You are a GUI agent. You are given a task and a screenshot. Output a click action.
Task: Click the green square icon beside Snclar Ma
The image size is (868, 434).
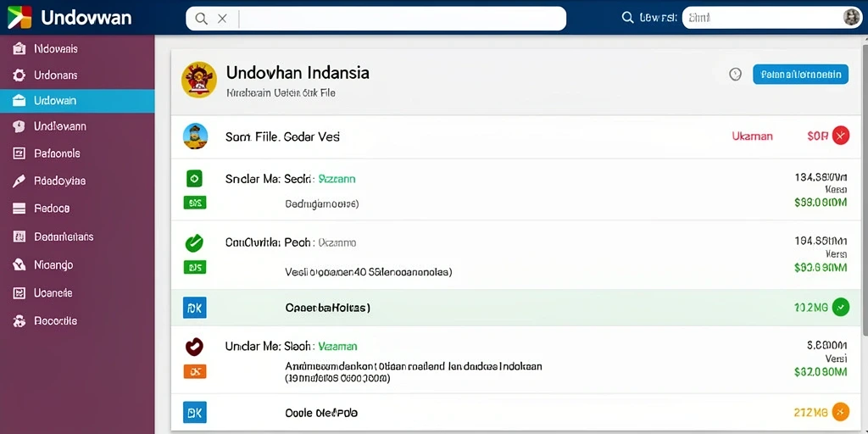[194, 178]
